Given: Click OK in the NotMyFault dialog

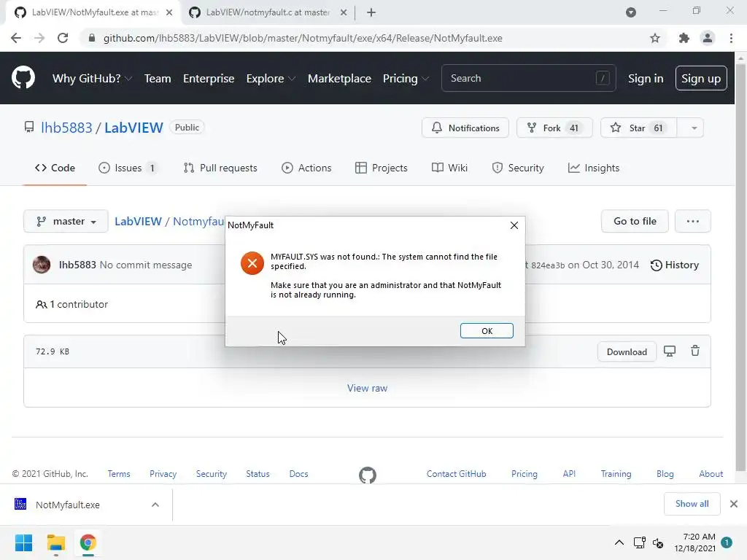Looking at the screenshot, I should [487, 331].
